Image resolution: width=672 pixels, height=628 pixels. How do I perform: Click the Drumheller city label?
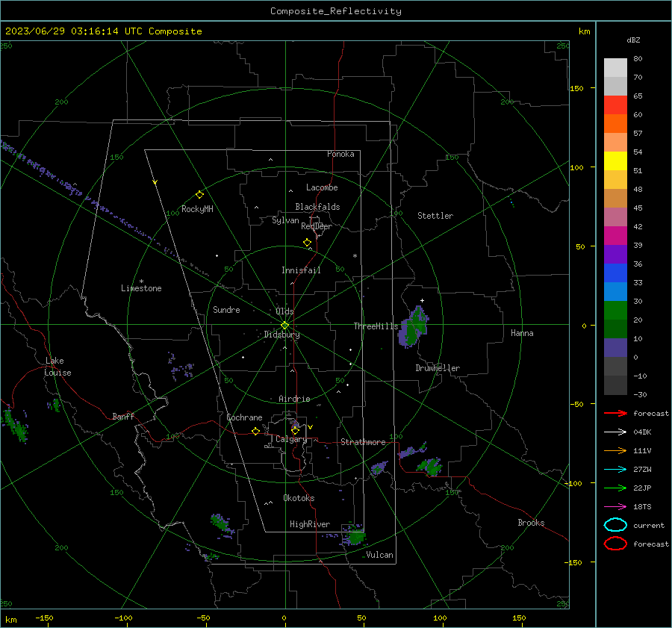438,368
